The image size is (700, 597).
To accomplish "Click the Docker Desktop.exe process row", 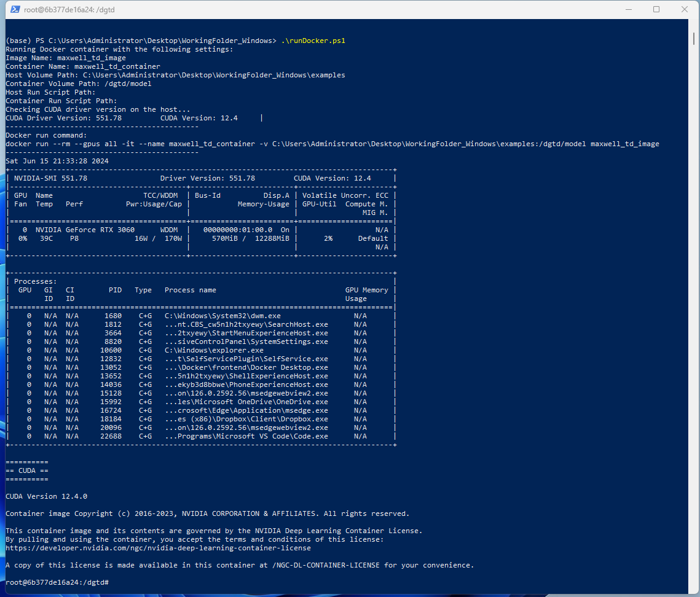I will pyautogui.click(x=201, y=367).
